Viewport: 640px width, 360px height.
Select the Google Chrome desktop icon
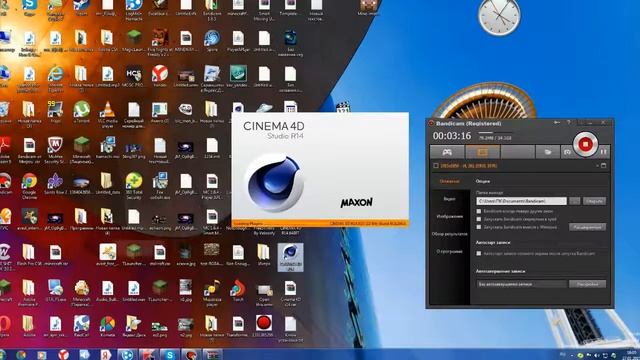click(x=29, y=186)
